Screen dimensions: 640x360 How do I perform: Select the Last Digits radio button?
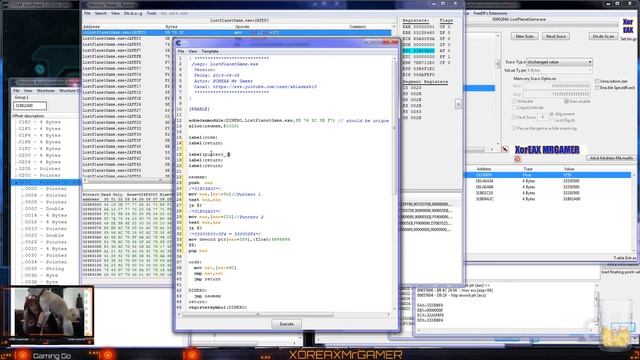[x=552, y=120]
